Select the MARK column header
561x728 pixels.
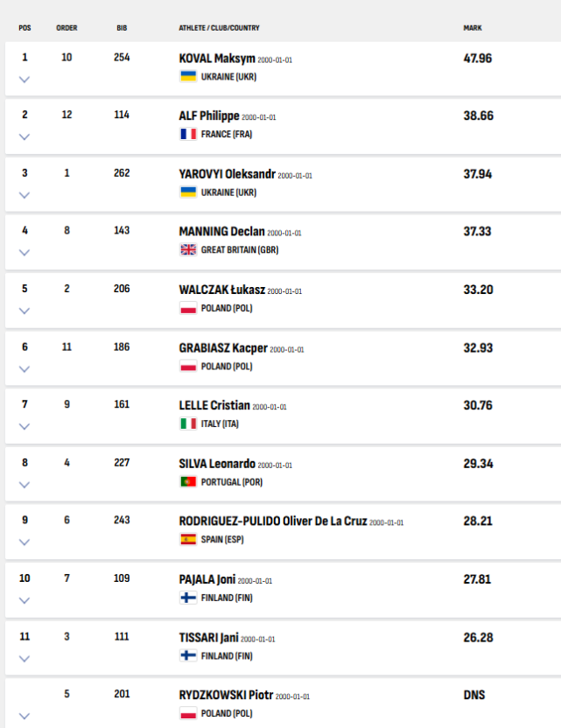[x=473, y=28]
